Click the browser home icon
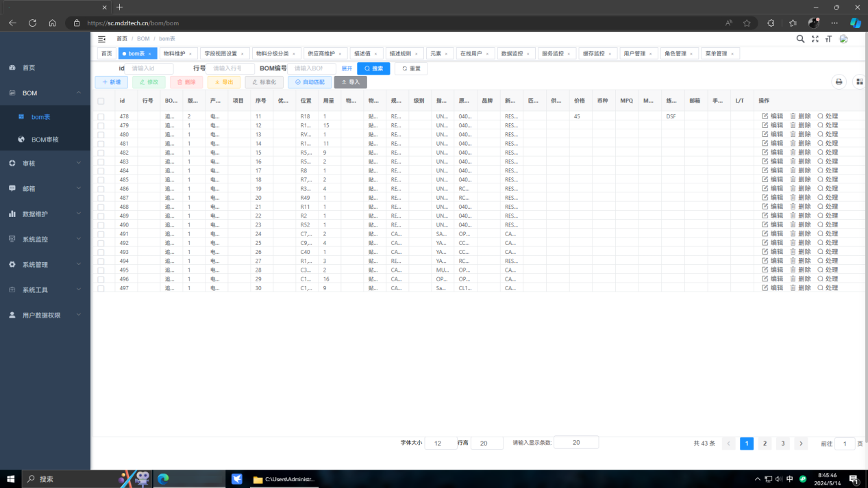This screenshot has height=488, width=868. 52,23
